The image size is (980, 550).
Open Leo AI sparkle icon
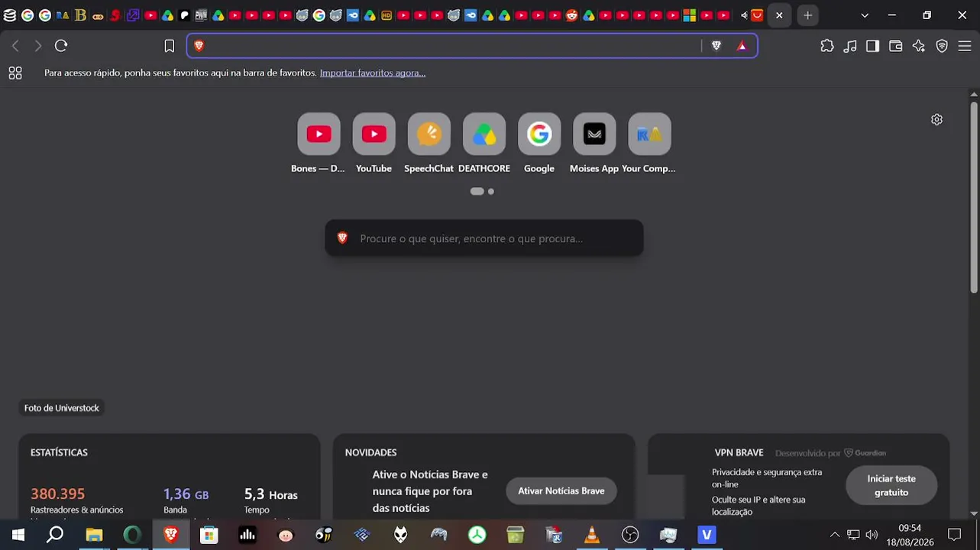[919, 46]
